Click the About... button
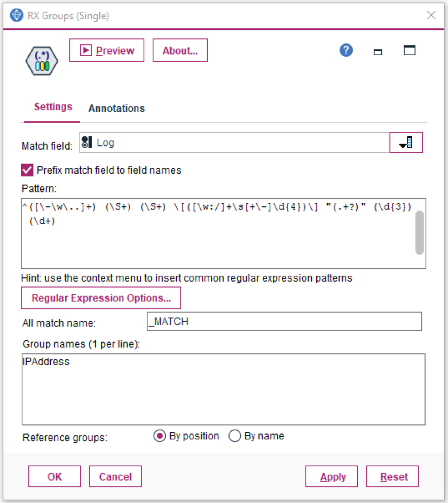448x503 pixels. [x=180, y=50]
